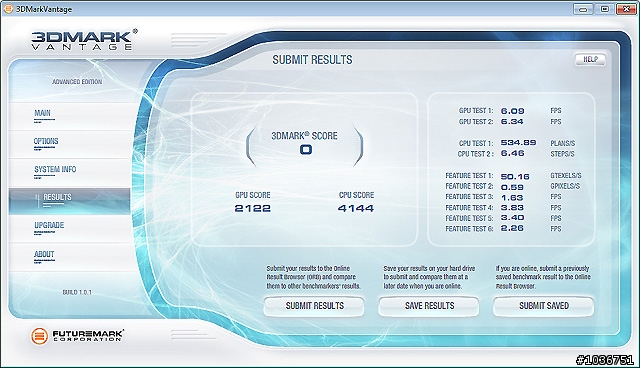Click the Advanced Edition label
This screenshot has width=640, height=368.
(77, 82)
